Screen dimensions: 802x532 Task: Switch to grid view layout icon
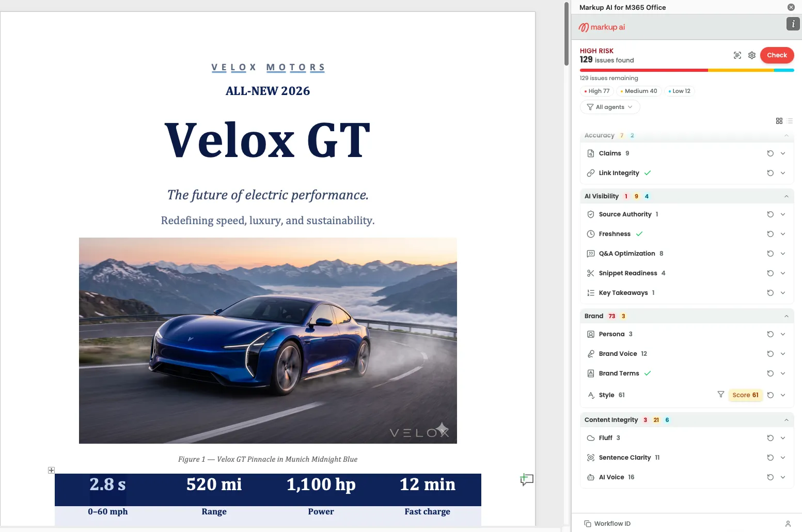click(779, 121)
